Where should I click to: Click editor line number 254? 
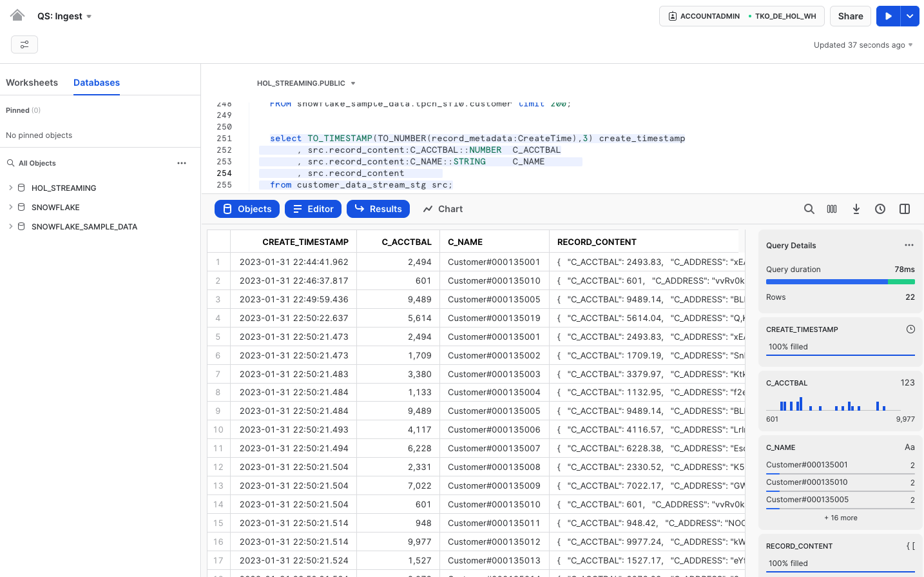point(224,173)
